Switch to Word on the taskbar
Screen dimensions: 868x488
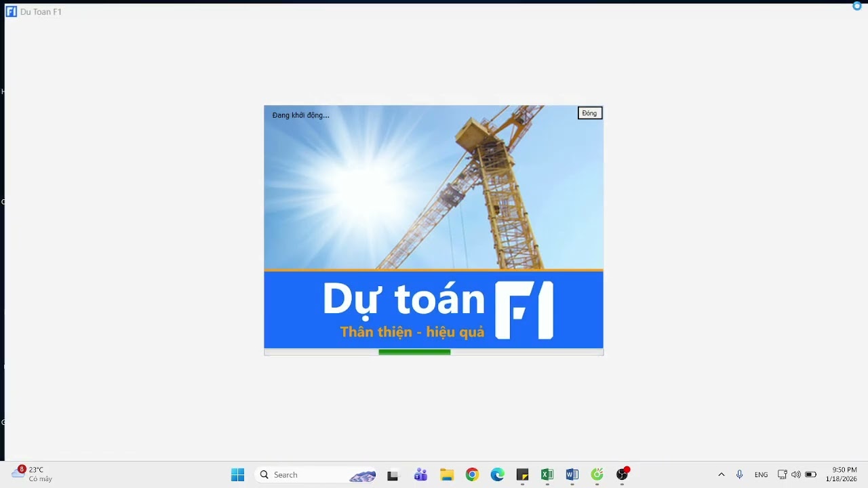(x=572, y=474)
